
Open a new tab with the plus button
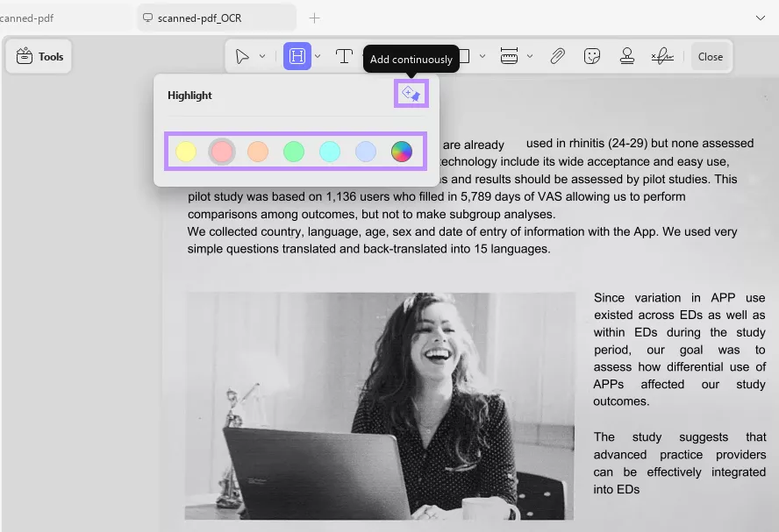(314, 17)
